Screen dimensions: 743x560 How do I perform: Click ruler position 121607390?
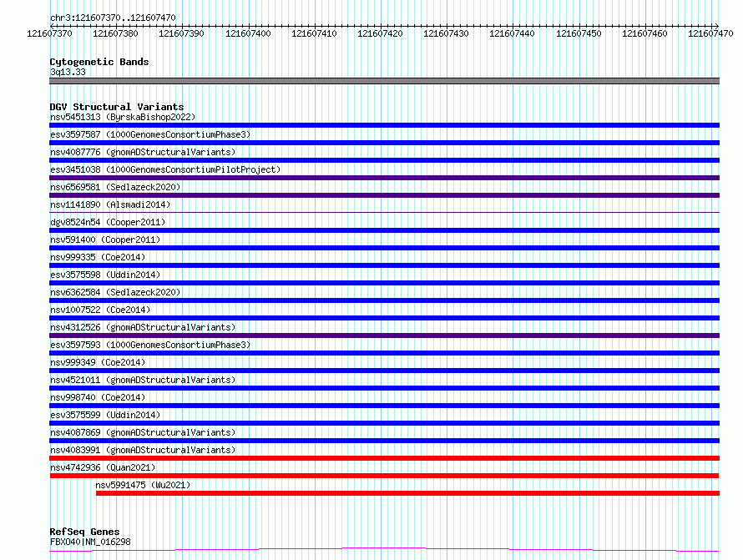pyautogui.click(x=181, y=33)
